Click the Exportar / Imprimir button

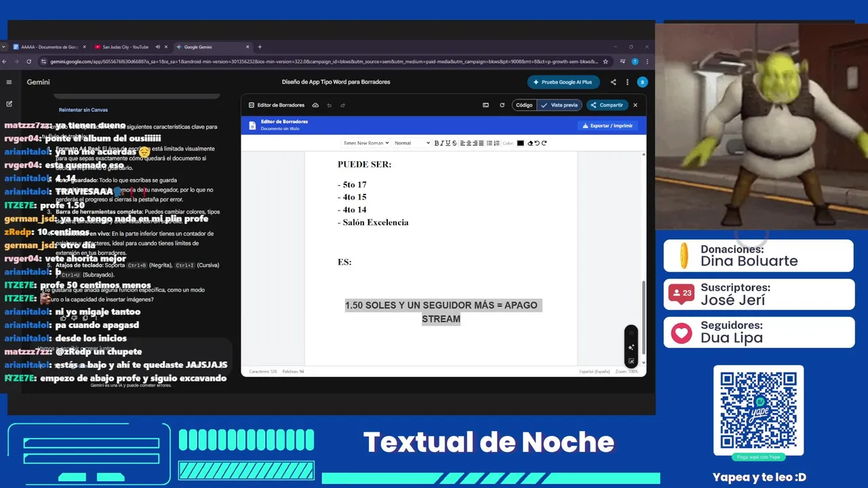pos(608,125)
